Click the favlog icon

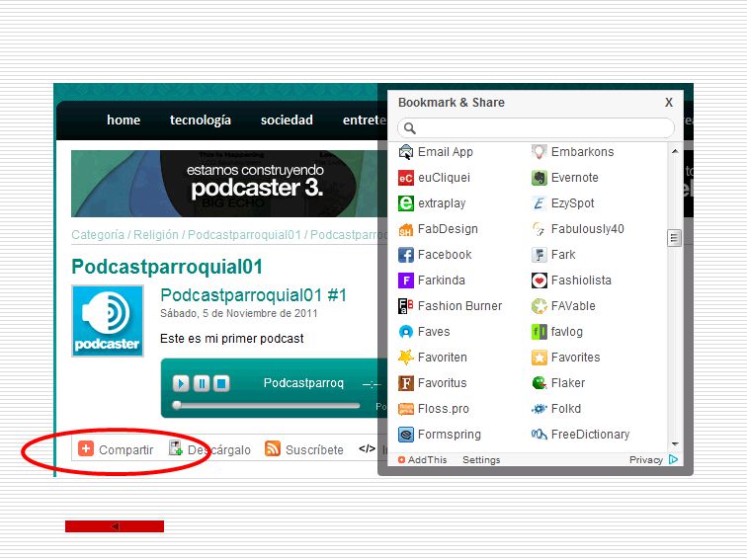pos(539,332)
